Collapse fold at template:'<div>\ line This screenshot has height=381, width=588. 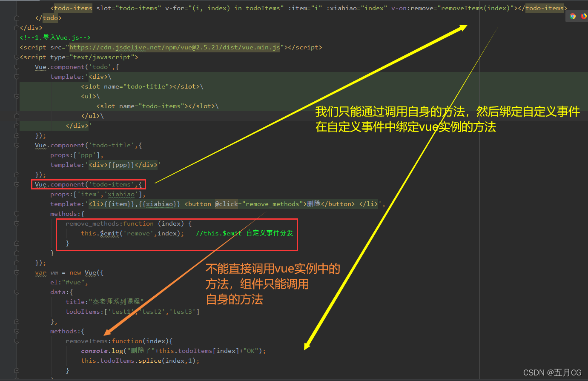point(17,77)
